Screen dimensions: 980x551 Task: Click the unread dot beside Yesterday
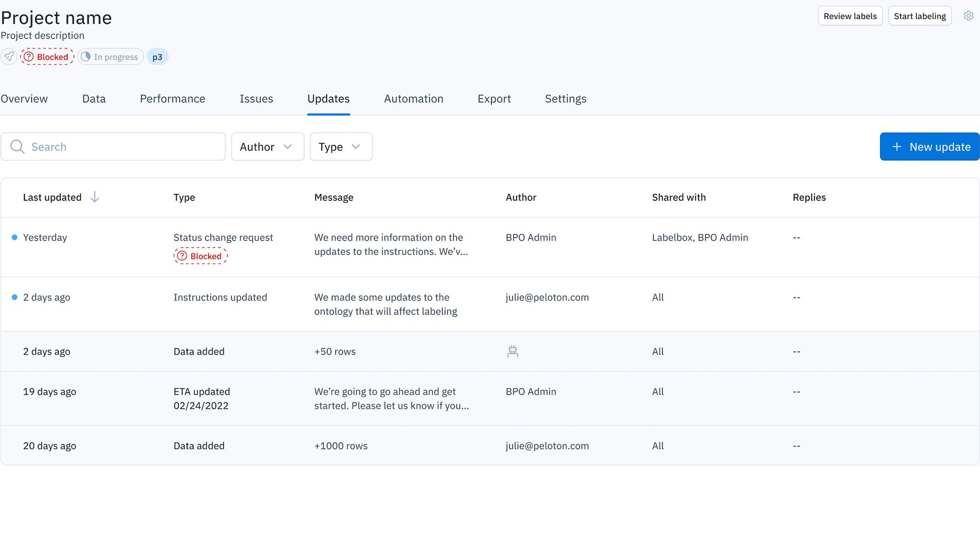(15, 237)
